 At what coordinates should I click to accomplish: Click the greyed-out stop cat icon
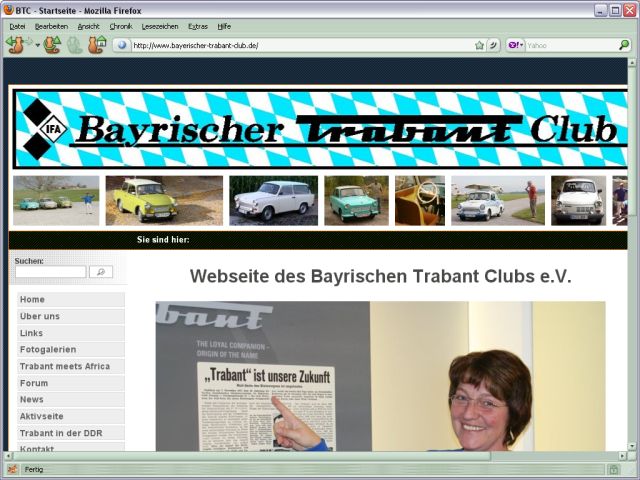pyautogui.click(x=75, y=45)
